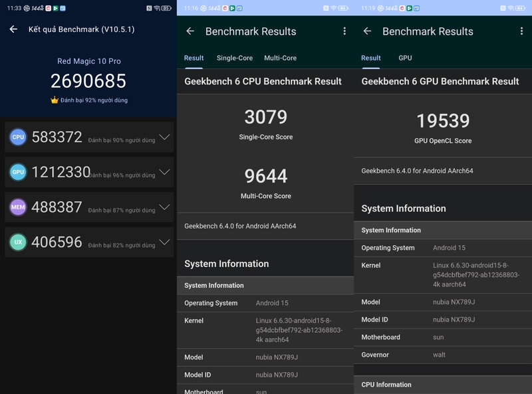Tap Governor 'walt' row
Viewport: 532px width, 394px height.
443,355
